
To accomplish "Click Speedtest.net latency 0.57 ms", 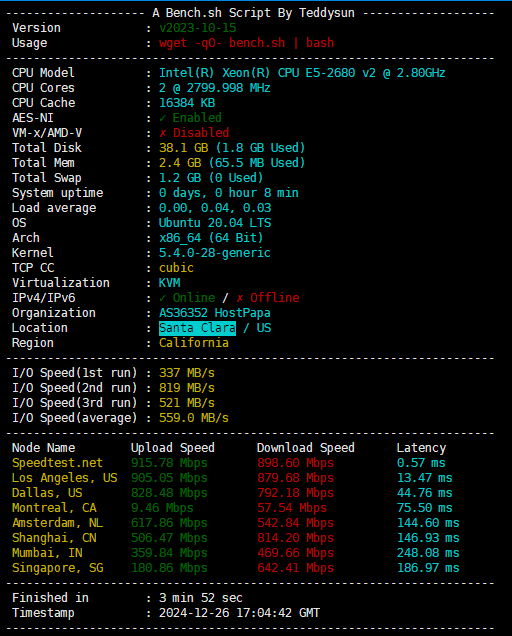I will pos(421,463).
